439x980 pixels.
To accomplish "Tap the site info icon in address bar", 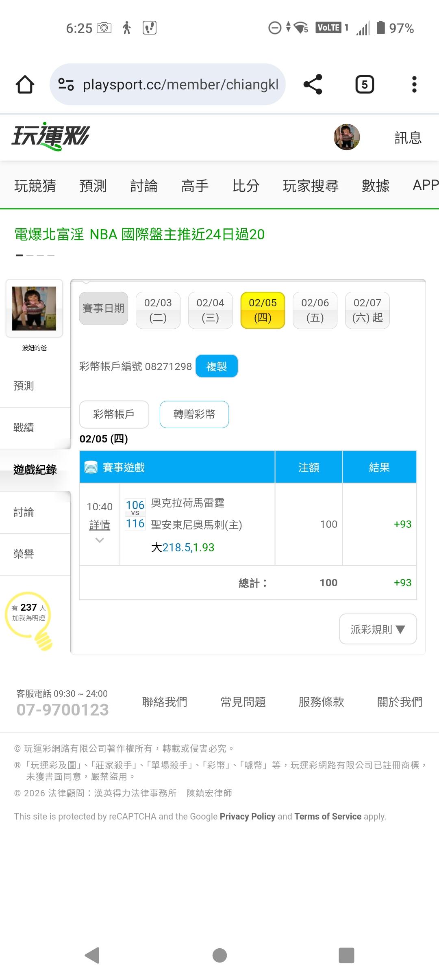I will 66,85.
